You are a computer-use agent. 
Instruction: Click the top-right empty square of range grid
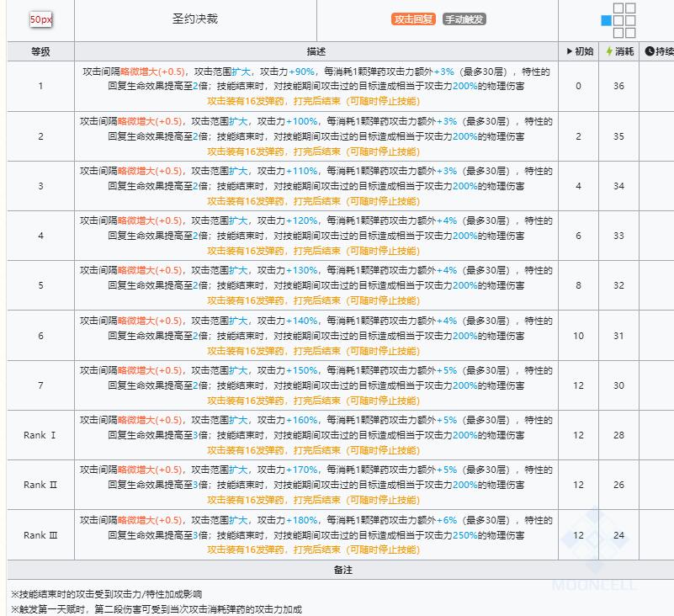point(630,8)
